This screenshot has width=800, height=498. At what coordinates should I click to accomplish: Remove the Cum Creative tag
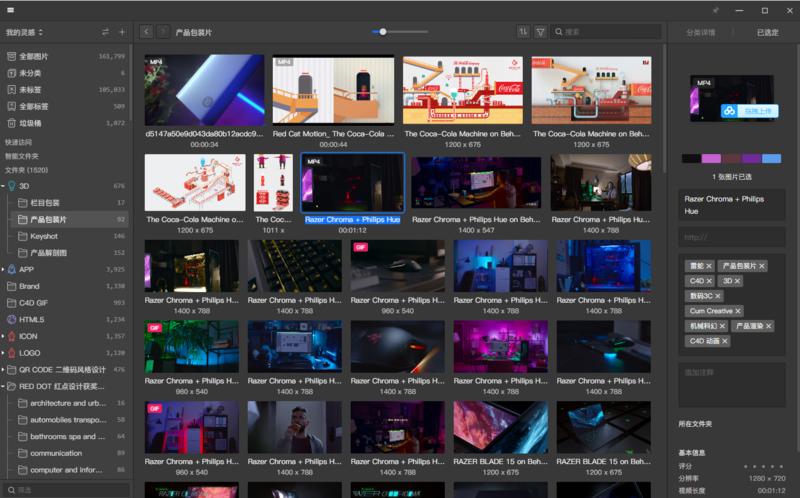(738, 311)
